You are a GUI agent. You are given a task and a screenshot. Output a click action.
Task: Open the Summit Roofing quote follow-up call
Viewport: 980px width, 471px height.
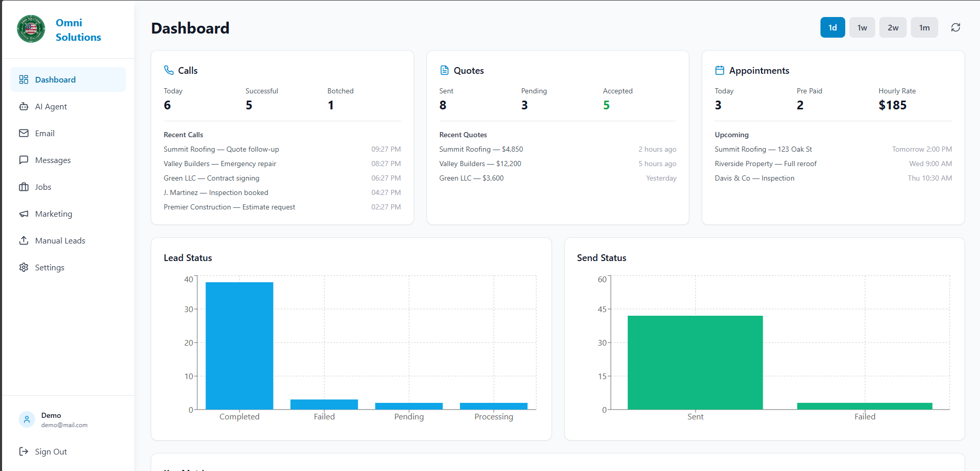pos(221,149)
